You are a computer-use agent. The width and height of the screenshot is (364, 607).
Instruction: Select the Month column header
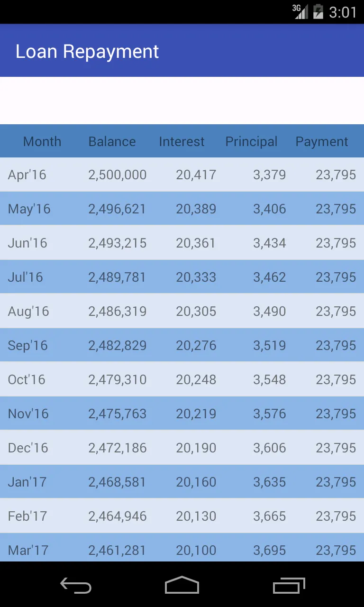[42, 141]
